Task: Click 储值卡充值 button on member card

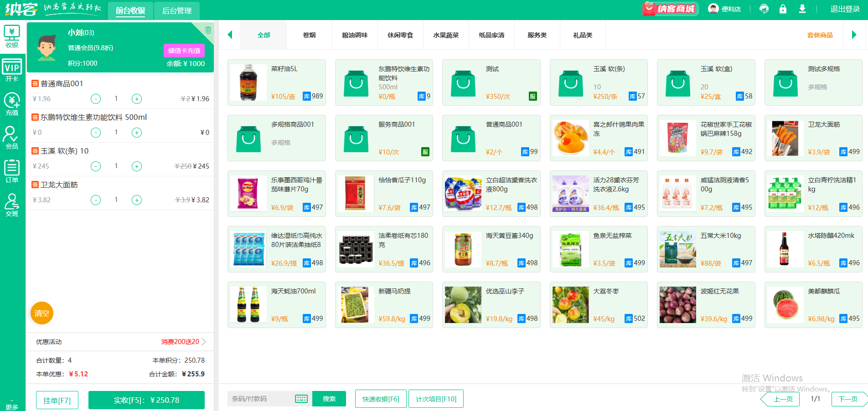Action: pos(184,51)
